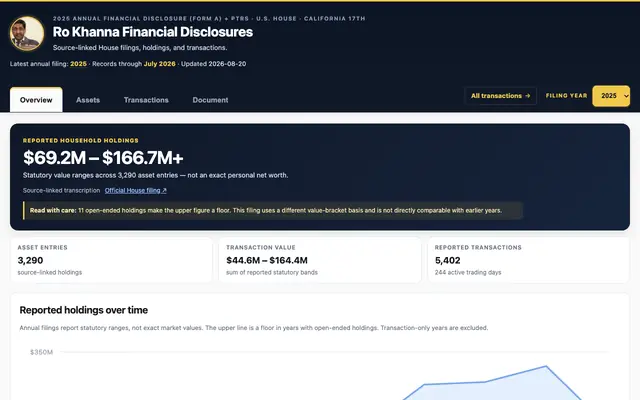Click the 'Reported Household Holdings' label

coord(81,140)
